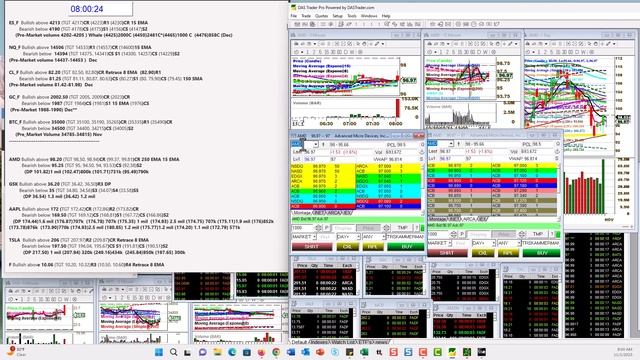Open PowerPoint from taskbar
640x360 pixels.
point(320,352)
